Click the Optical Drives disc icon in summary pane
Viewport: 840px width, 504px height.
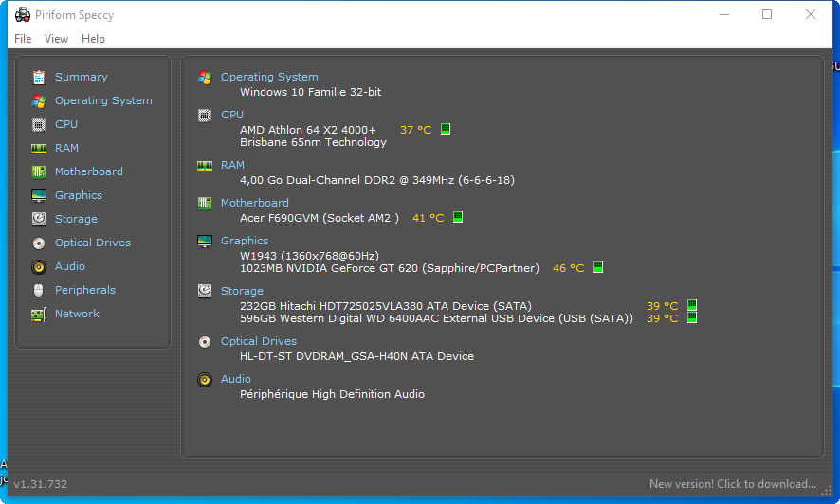coord(205,342)
